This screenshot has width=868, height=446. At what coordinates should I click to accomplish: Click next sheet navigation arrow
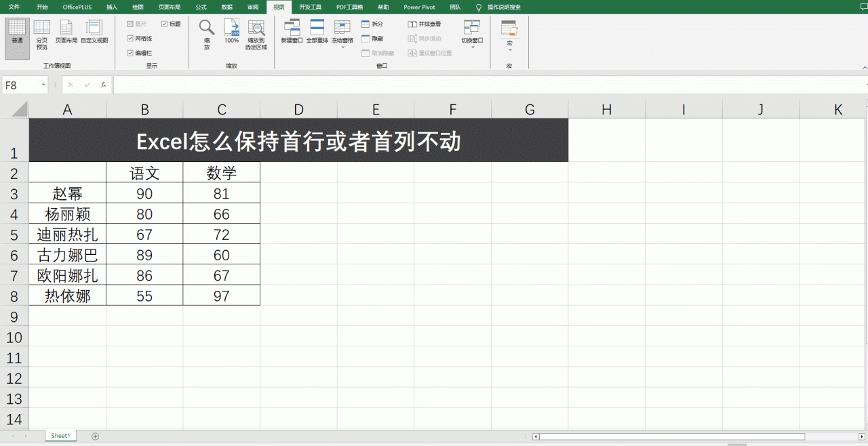26,436
